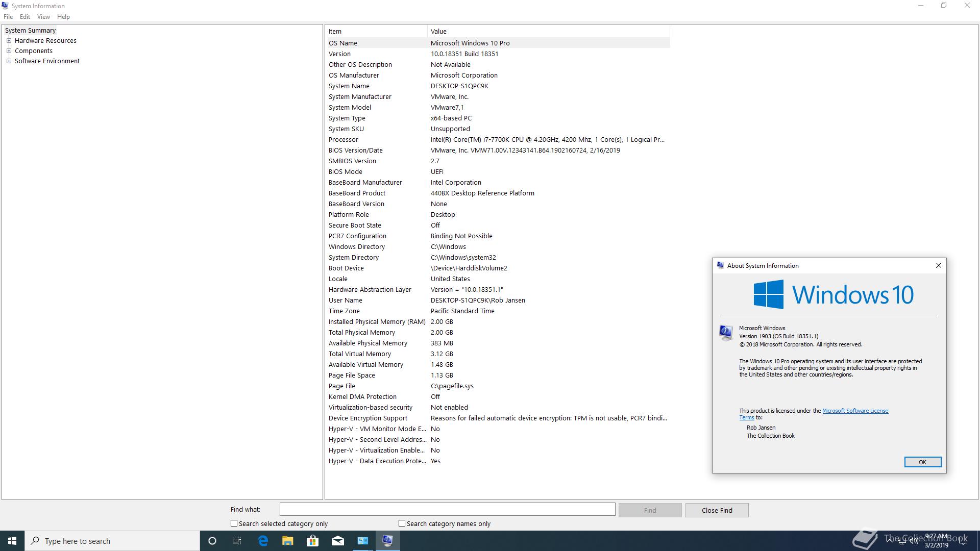
Task: Select the taskbar app left of System Information
Action: pyautogui.click(x=362, y=541)
